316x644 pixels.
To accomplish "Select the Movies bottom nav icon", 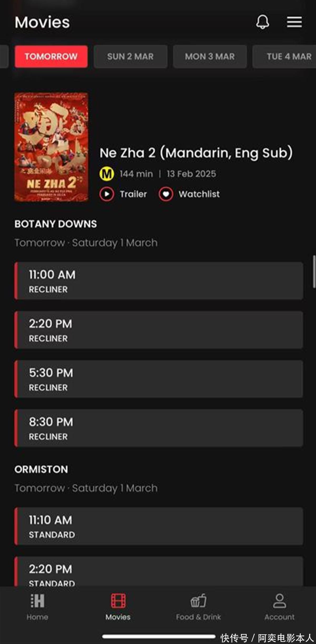I will pos(118,605).
